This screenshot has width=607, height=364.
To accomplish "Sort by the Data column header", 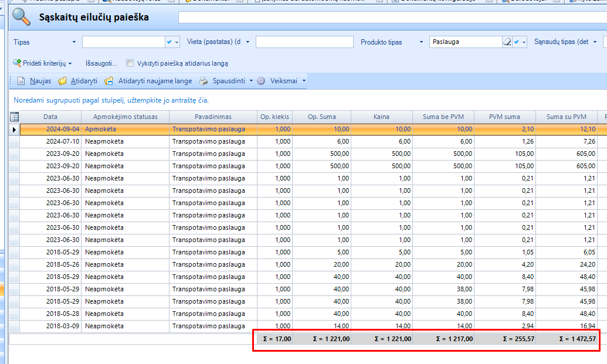I will coord(50,117).
